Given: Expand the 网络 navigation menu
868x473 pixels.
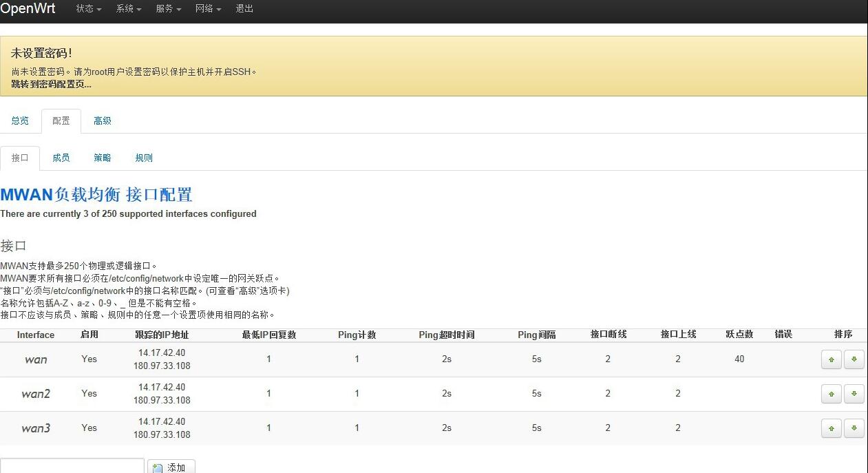Looking at the screenshot, I should point(208,9).
